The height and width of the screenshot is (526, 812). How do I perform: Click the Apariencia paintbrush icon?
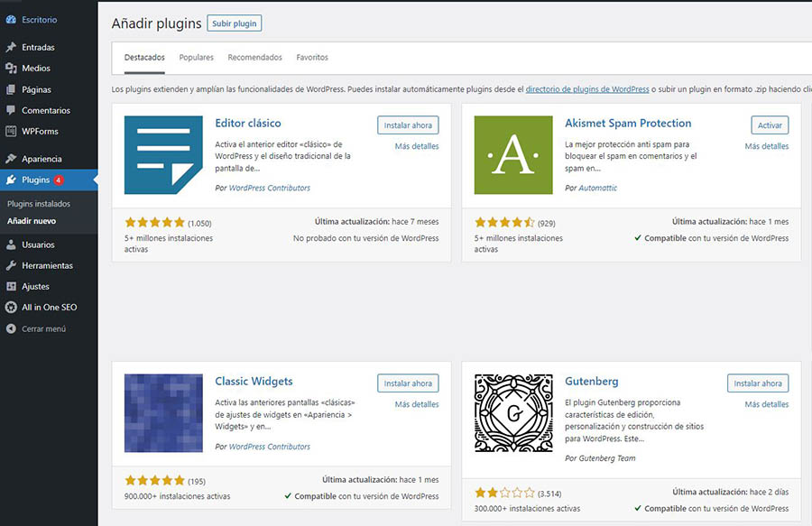click(x=11, y=159)
